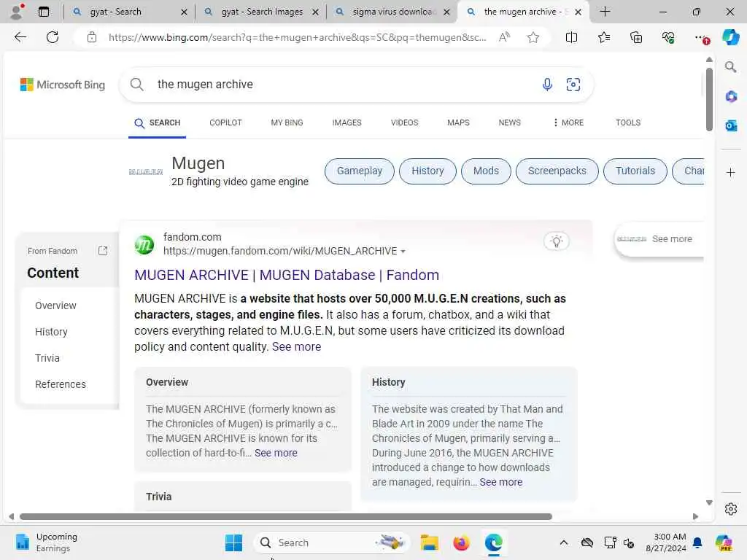747x560 pixels.
Task: Add a sidebar app with plus
Action: click(730, 172)
